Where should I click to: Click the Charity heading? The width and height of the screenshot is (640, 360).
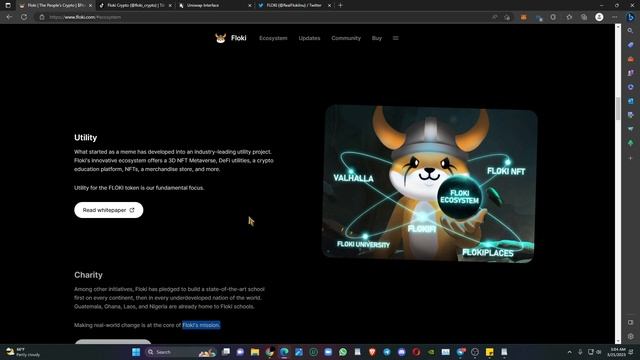pos(88,275)
